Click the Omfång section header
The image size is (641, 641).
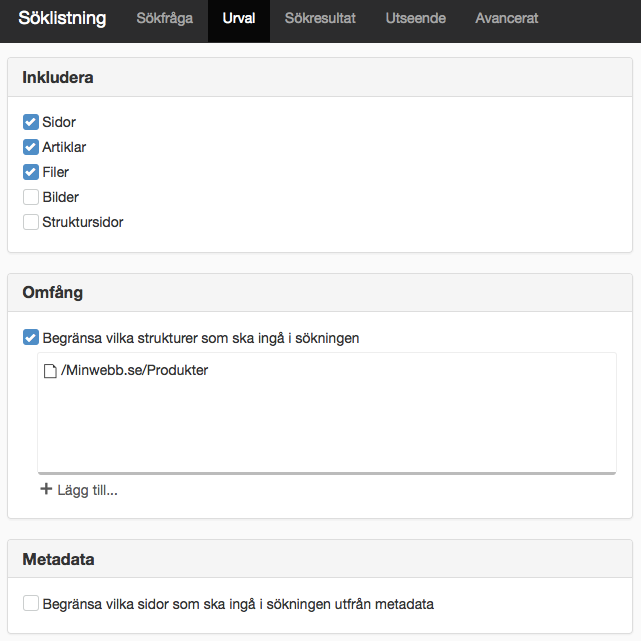(320, 292)
